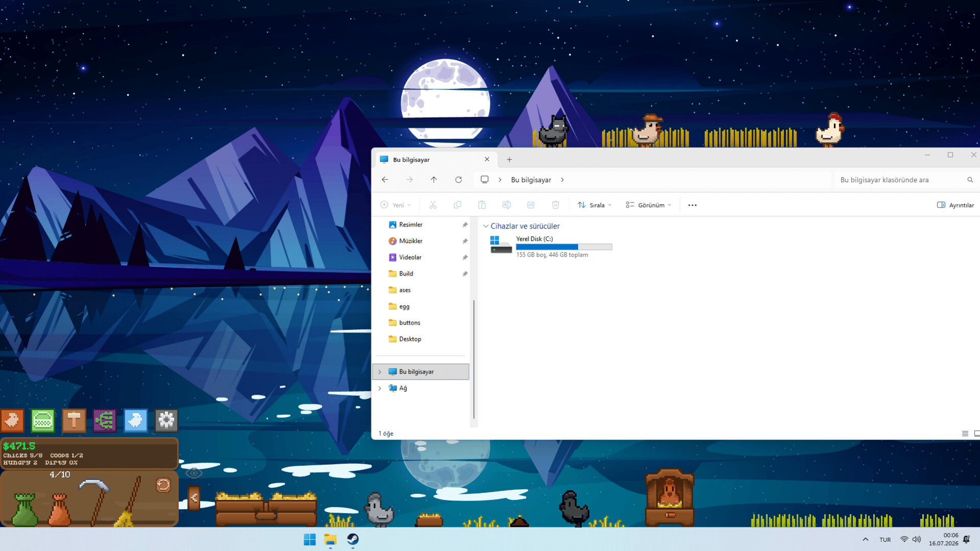Open the egg folder in the sidebar
The width and height of the screenshot is (980, 551).
click(x=422, y=306)
